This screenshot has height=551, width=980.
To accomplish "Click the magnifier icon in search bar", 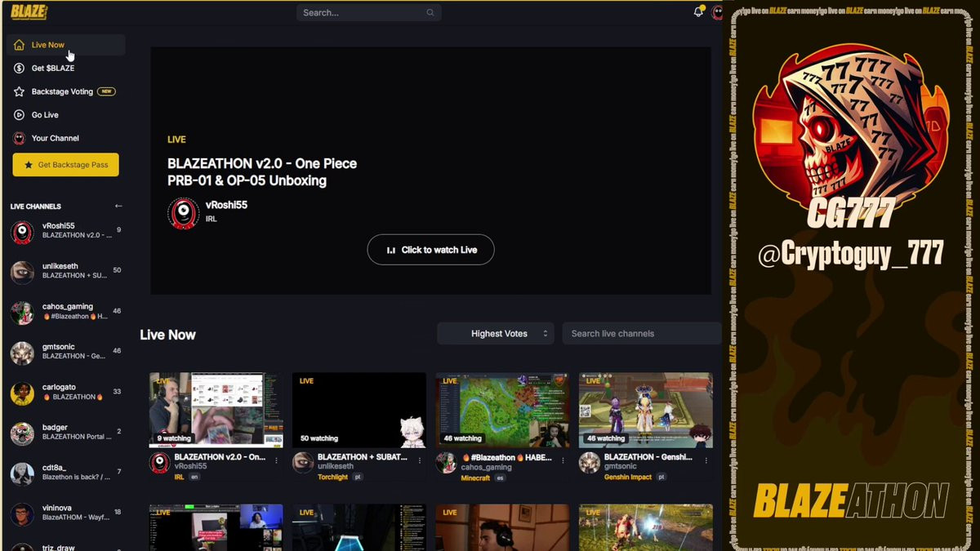I will [x=430, y=12].
